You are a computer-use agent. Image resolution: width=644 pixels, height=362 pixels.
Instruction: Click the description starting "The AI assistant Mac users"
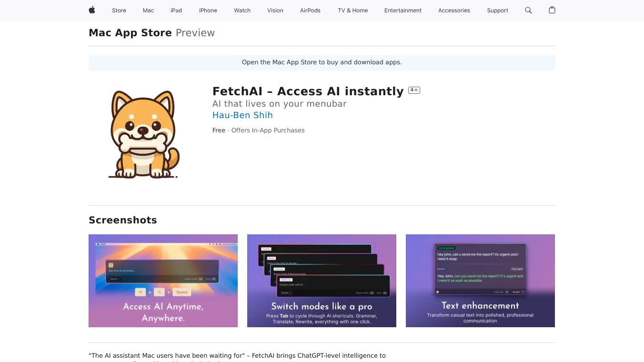[237, 357]
